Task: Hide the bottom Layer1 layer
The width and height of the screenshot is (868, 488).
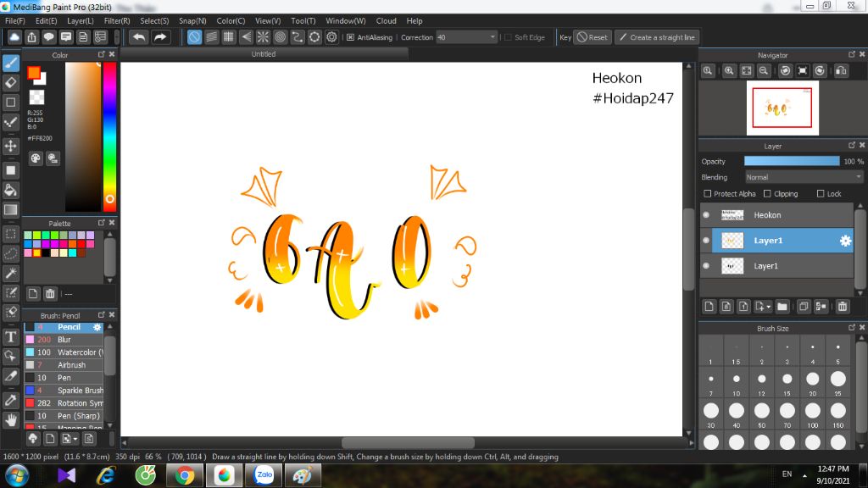Action: click(706, 265)
